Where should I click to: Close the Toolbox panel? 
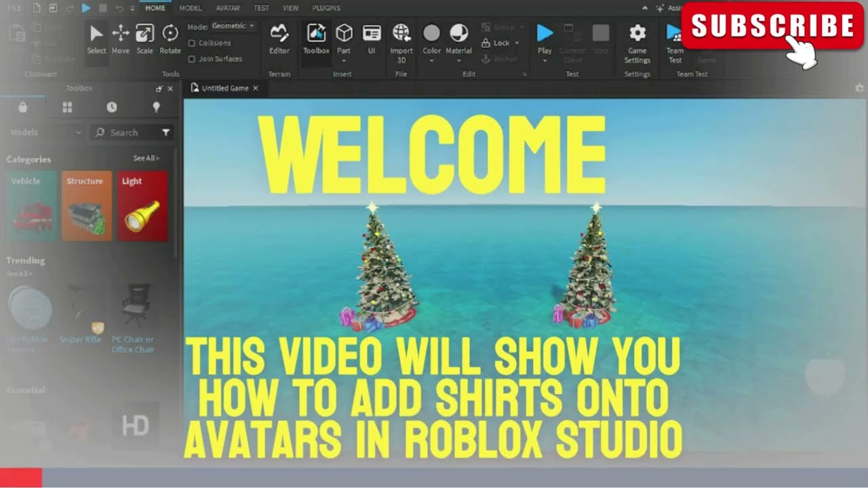tap(170, 89)
